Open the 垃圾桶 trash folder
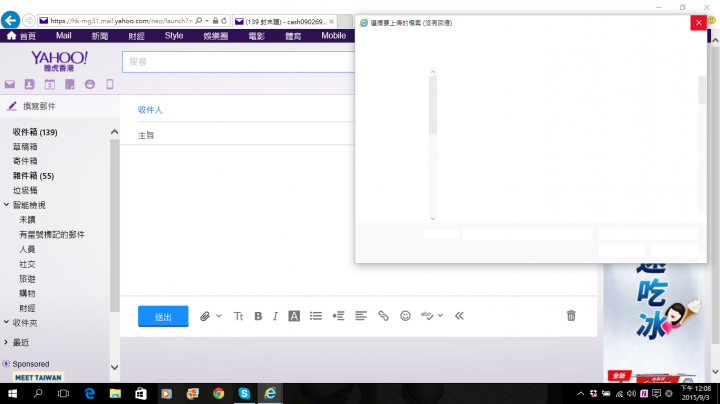This screenshot has height=404, width=720. pyautogui.click(x=25, y=191)
